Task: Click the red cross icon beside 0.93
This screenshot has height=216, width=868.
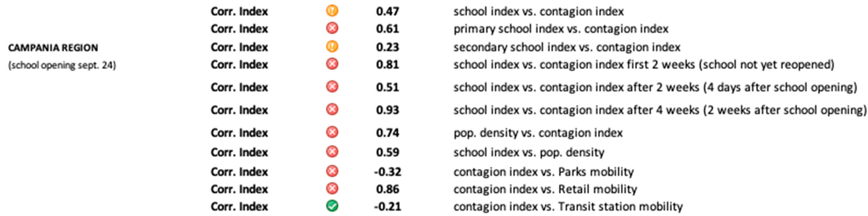Action: pyautogui.click(x=332, y=109)
